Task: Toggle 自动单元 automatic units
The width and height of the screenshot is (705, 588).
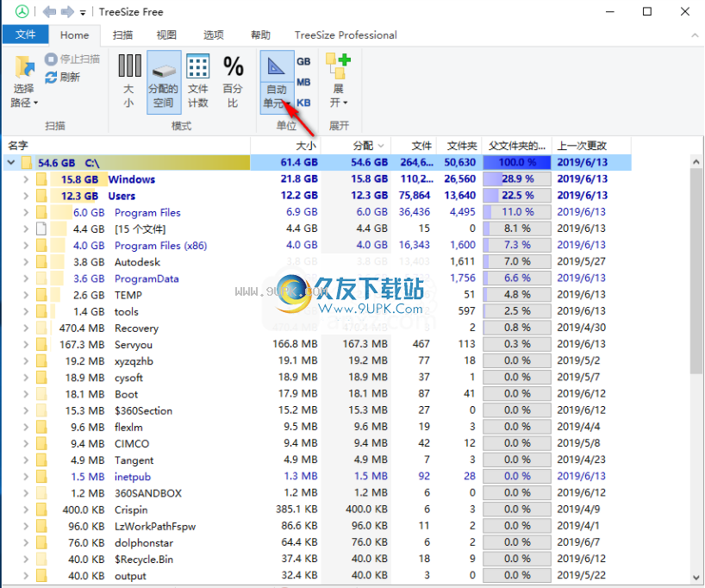Action: [x=277, y=81]
